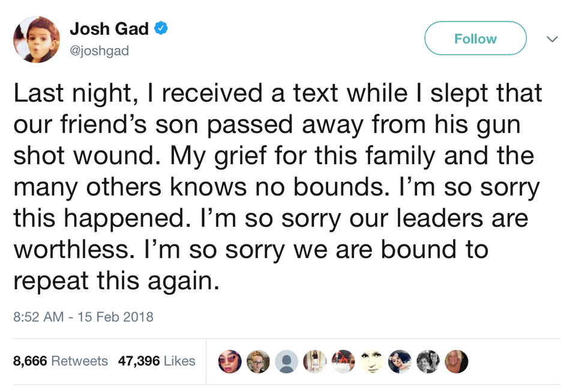This screenshot has width=588, height=389.
Task: Click the avatar showing a red sculpture
Action: click(343, 361)
